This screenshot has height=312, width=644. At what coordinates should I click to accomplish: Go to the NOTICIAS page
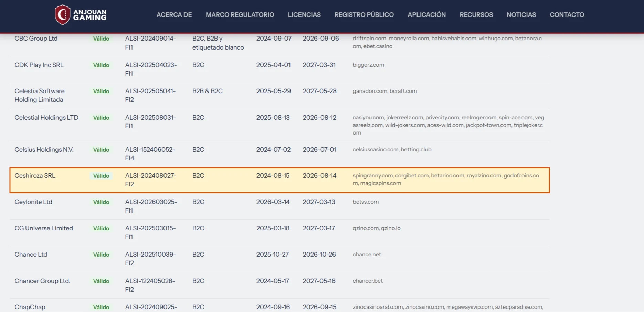coord(521,15)
